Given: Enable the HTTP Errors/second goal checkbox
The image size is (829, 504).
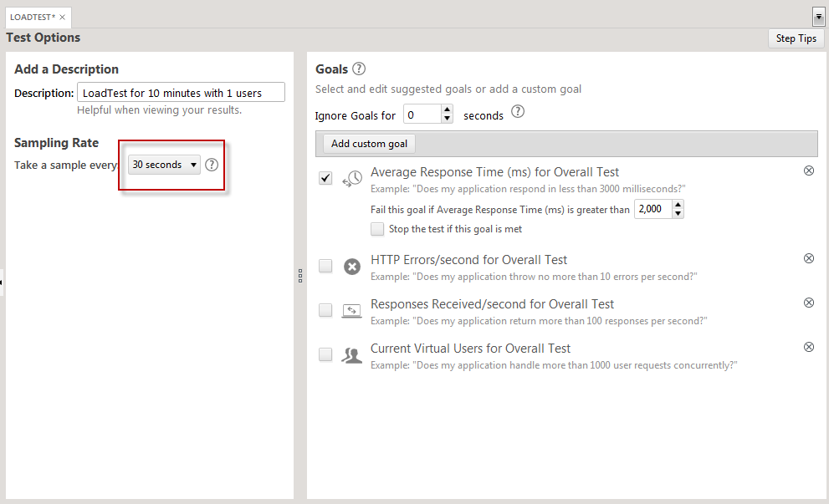Looking at the screenshot, I should [325, 266].
